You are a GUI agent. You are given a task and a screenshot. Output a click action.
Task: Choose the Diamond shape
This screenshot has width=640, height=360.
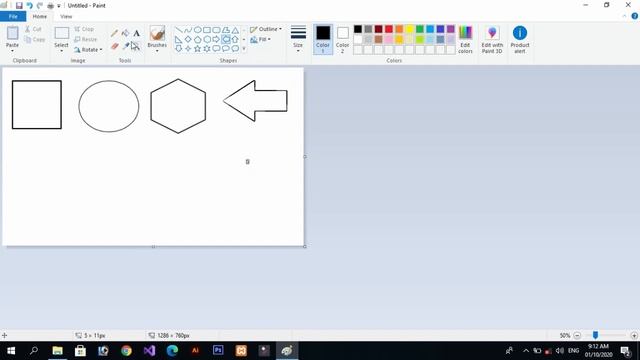188,39
